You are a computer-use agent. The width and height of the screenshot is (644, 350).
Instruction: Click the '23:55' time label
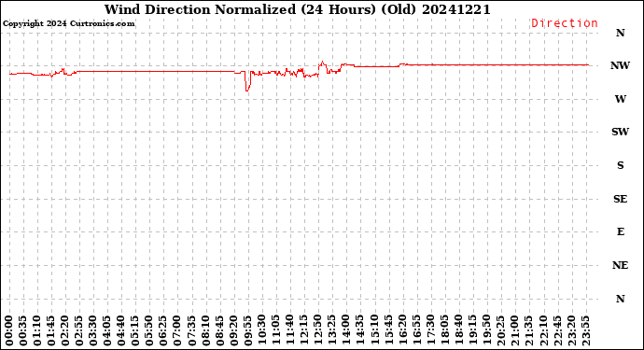[x=586, y=330]
